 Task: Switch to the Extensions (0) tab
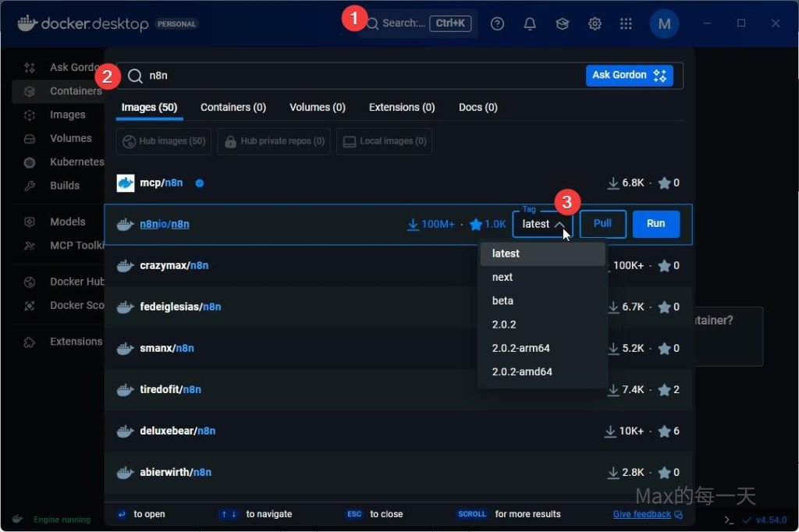point(401,108)
